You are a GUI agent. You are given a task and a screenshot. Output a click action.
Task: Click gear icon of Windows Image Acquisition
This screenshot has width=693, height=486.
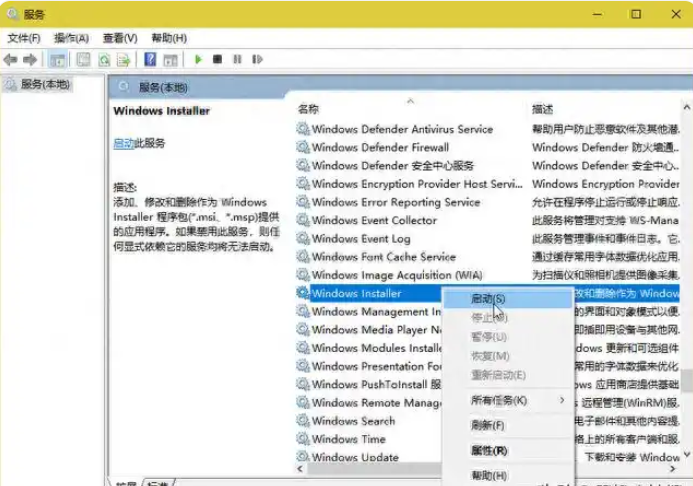click(x=303, y=275)
